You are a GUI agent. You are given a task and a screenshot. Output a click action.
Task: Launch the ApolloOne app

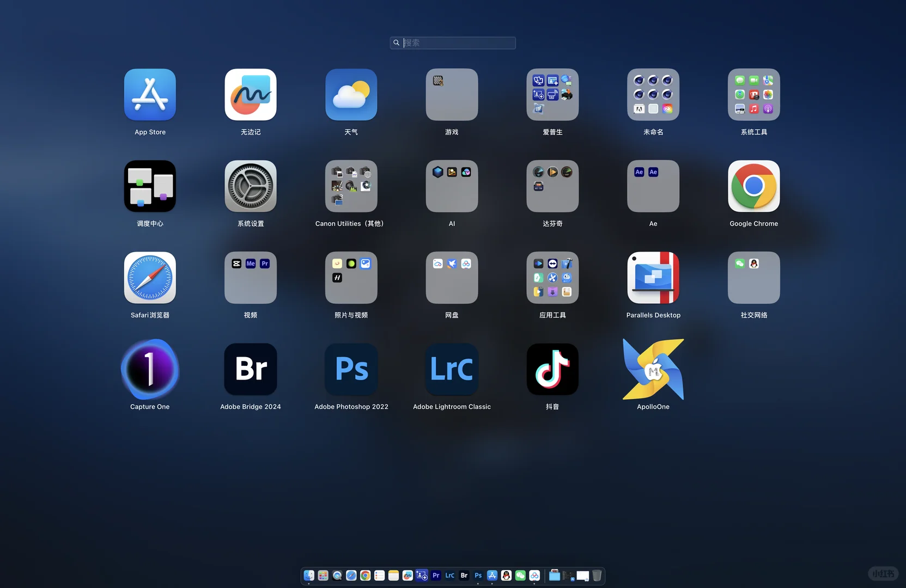(x=653, y=369)
